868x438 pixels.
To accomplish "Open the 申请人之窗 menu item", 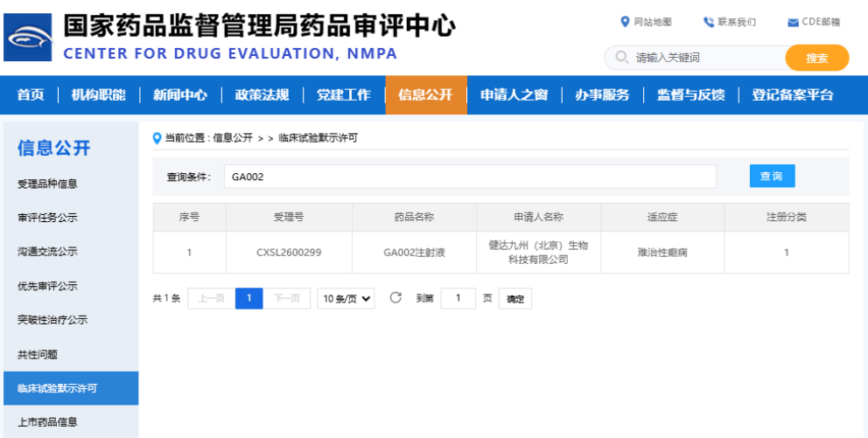I will (514, 95).
